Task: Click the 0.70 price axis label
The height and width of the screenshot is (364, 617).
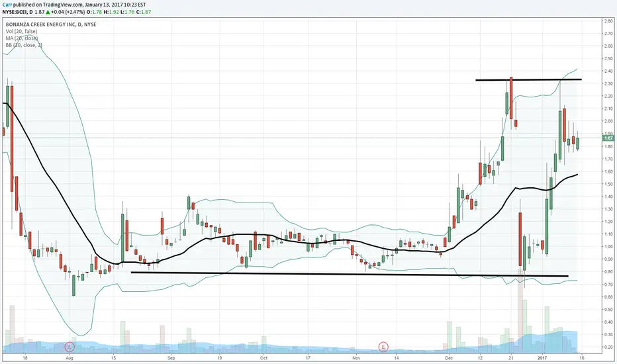Action: pos(608,284)
